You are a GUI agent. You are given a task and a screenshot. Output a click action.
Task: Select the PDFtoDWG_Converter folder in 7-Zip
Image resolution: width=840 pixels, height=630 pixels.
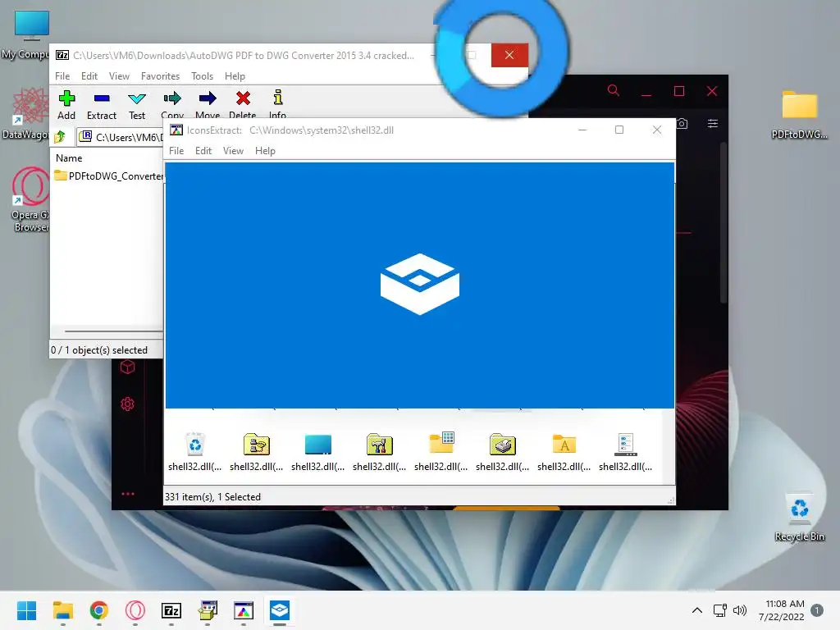point(109,176)
